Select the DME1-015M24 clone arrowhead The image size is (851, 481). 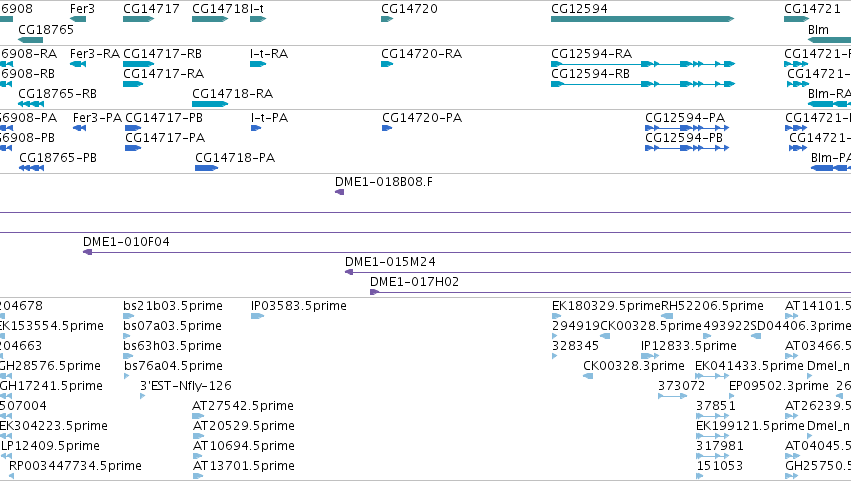coord(350,272)
